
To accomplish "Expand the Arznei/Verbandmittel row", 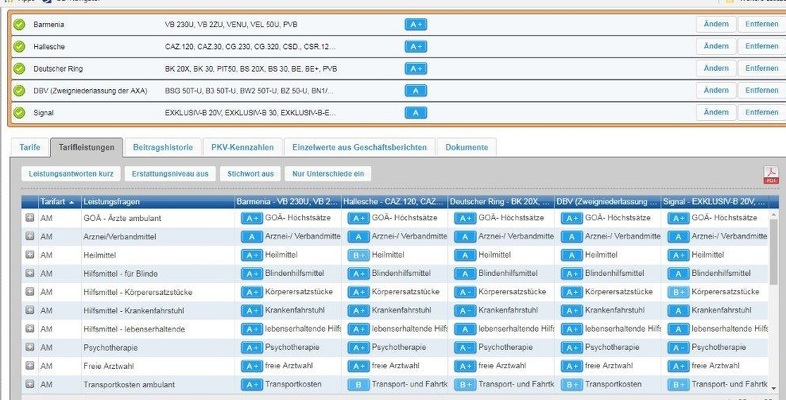I will click(x=30, y=236).
